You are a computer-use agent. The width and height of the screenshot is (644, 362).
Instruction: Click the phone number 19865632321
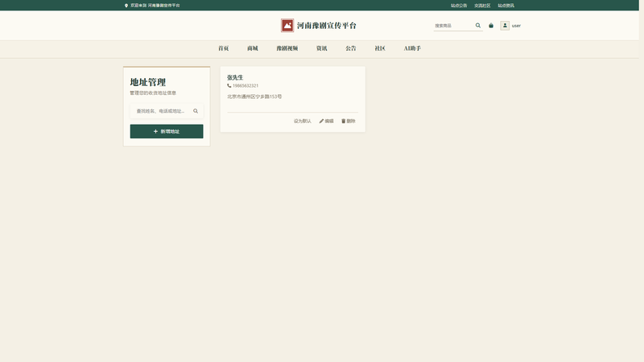[x=246, y=86]
